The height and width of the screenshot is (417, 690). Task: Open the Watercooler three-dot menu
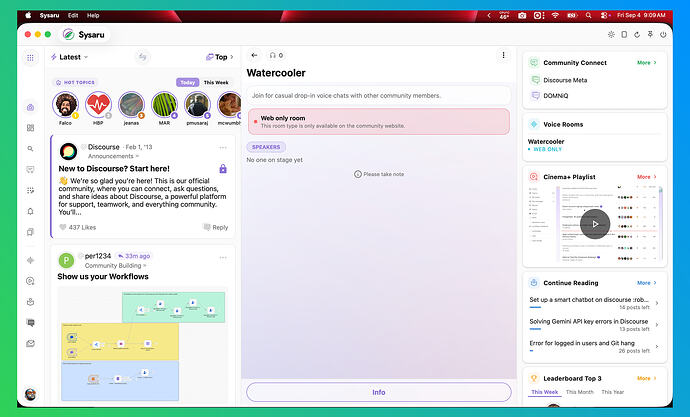pyautogui.click(x=503, y=55)
